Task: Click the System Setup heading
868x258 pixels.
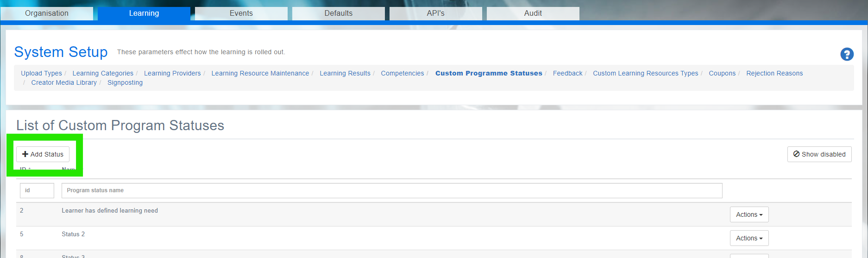Action: pyautogui.click(x=61, y=52)
